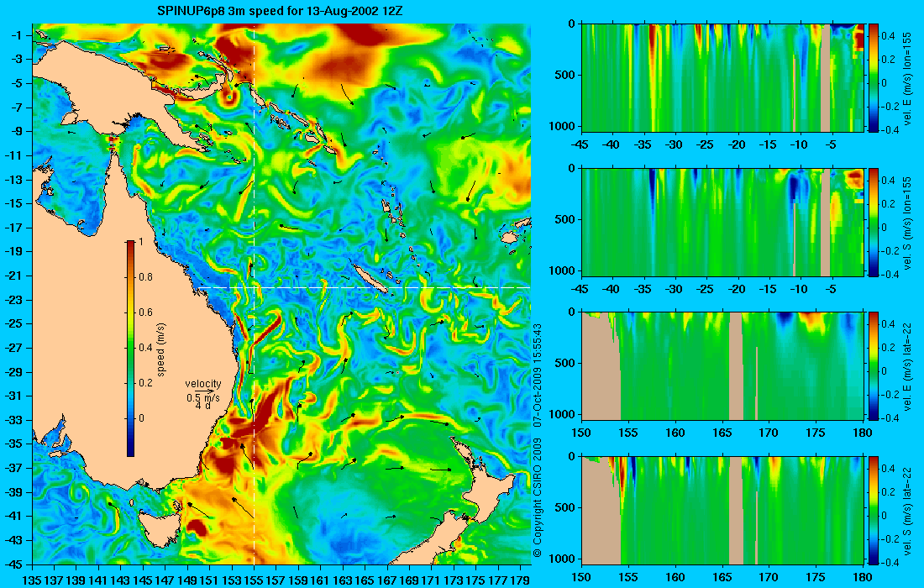Image resolution: width=924 pixels, height=588 pixels.
Task: Click the "07-Oct-2009 15:55:43" timestamp text
Action: (x=538, y=375)
